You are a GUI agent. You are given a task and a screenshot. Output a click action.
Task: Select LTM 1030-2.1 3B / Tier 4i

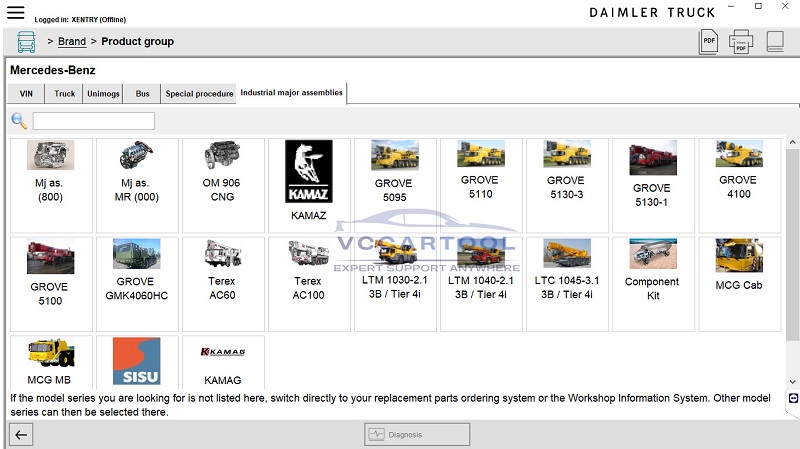click(395, 284)
